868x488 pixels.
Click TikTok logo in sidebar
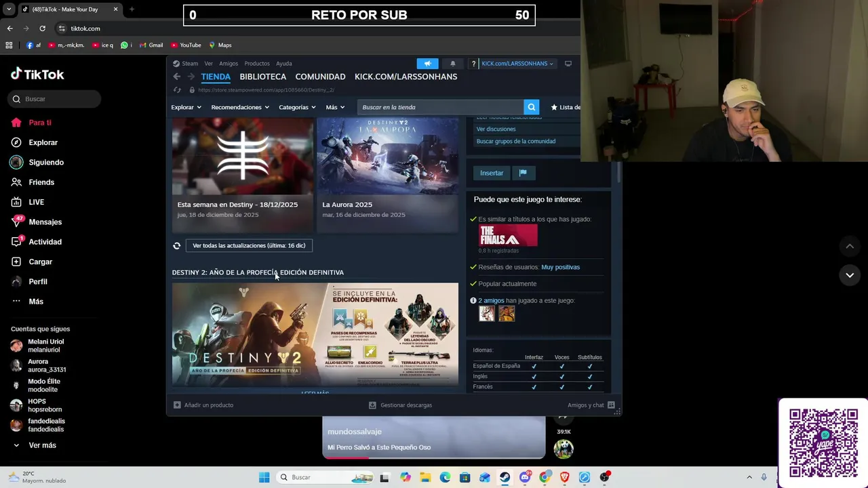point(37,74)
